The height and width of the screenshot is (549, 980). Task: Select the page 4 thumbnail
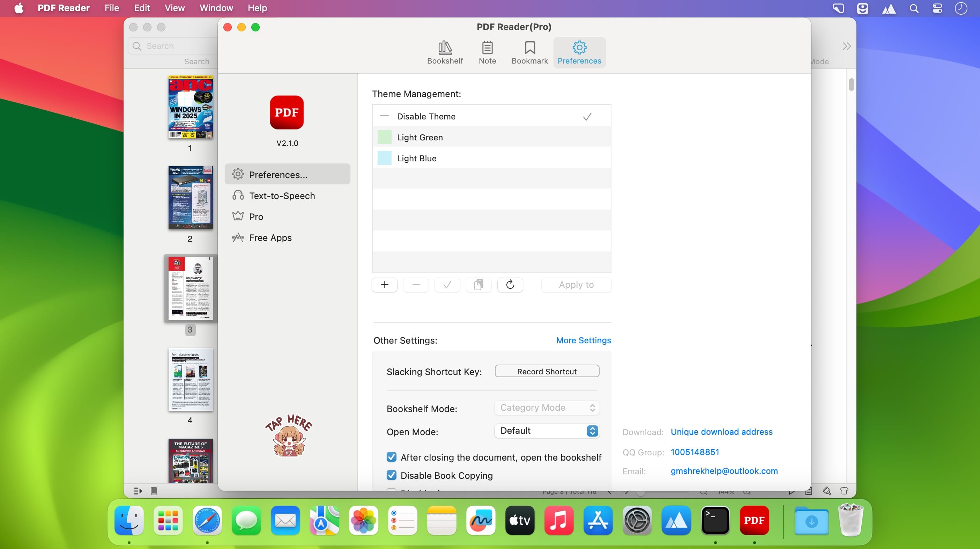point(191,379)
